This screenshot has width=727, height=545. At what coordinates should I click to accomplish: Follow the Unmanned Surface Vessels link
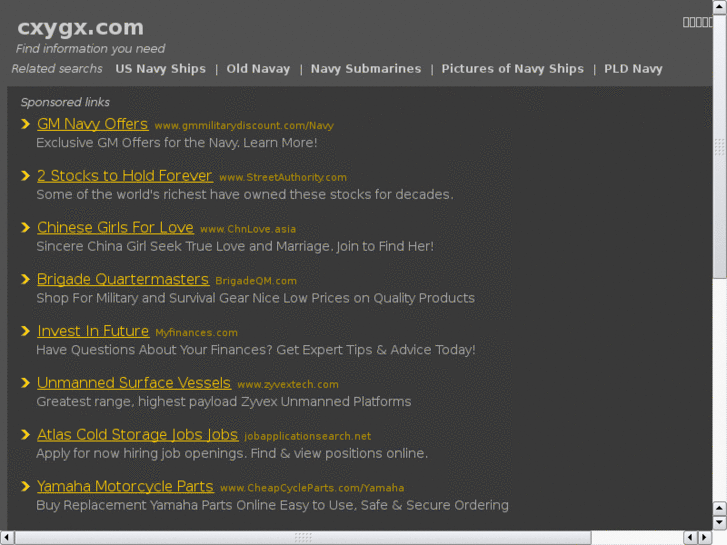(x=134, y=383)
